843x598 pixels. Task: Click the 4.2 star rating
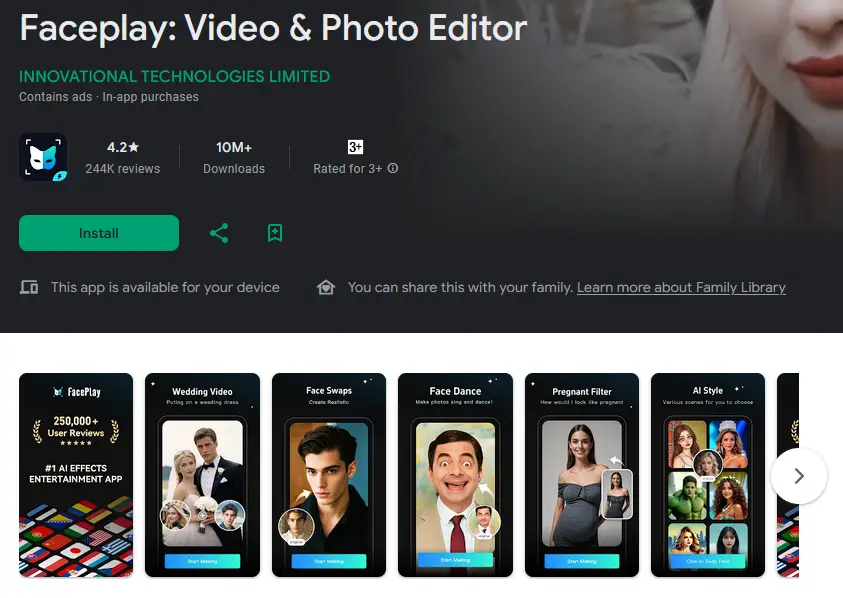[123, 147]
